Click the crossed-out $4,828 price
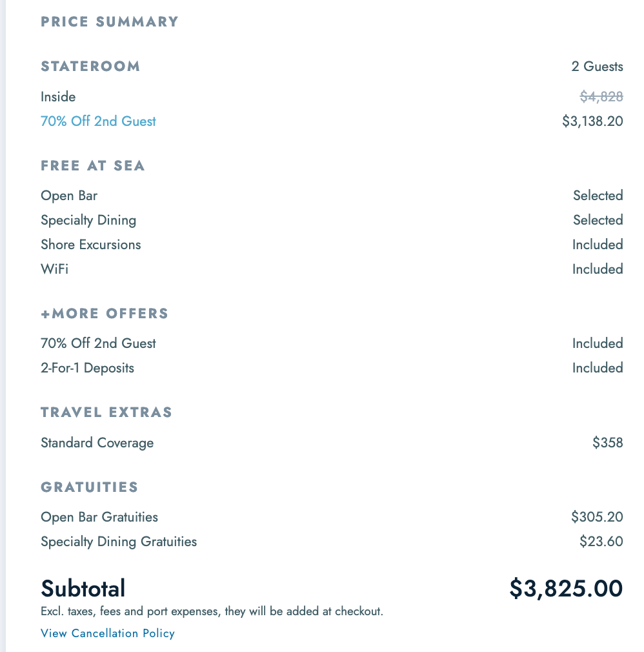Viewport: 644px width, 652px height. (601, 97)
